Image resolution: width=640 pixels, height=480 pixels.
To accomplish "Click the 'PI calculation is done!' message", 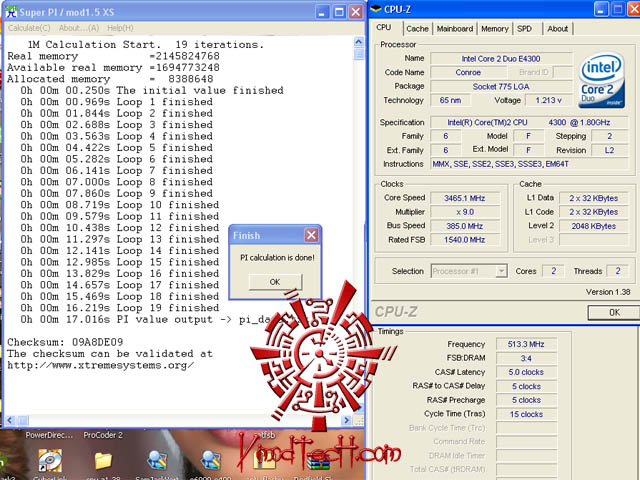I will pyautogui.click(x=277, y=258).
